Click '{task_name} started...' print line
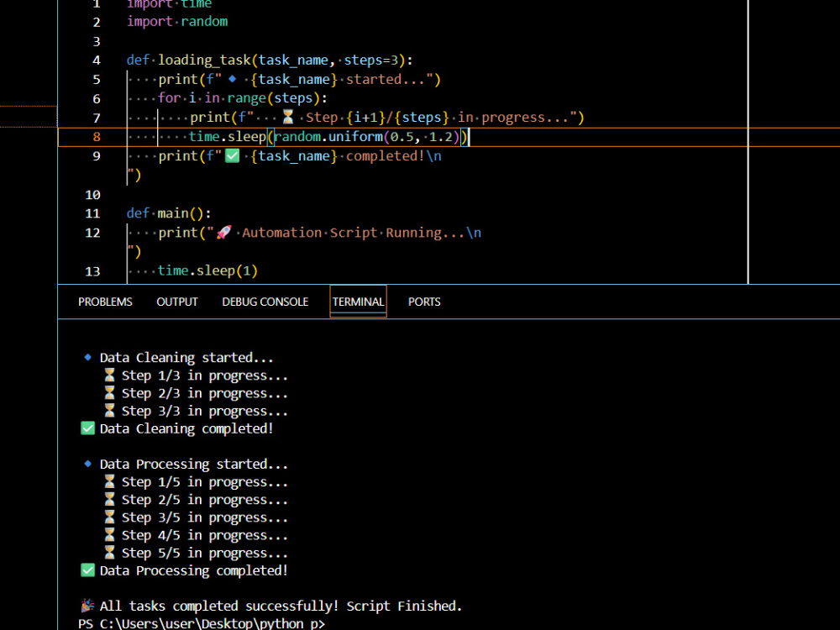 (300, 79)
